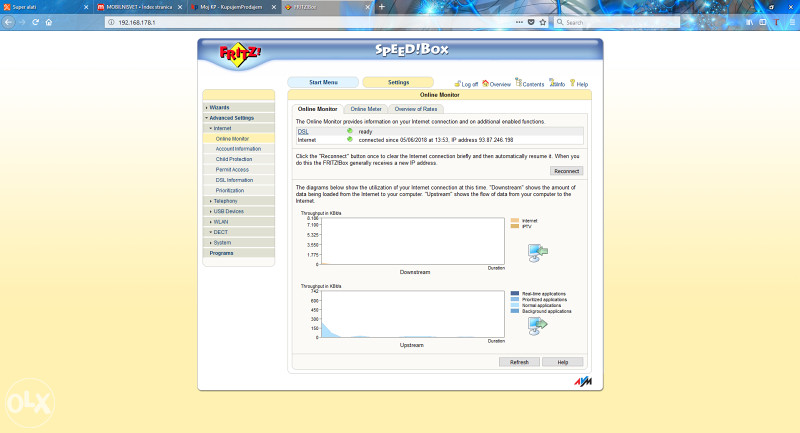800x433 pixels.
Task: Switch to the Online Meter tab
Action: [366, 109]
